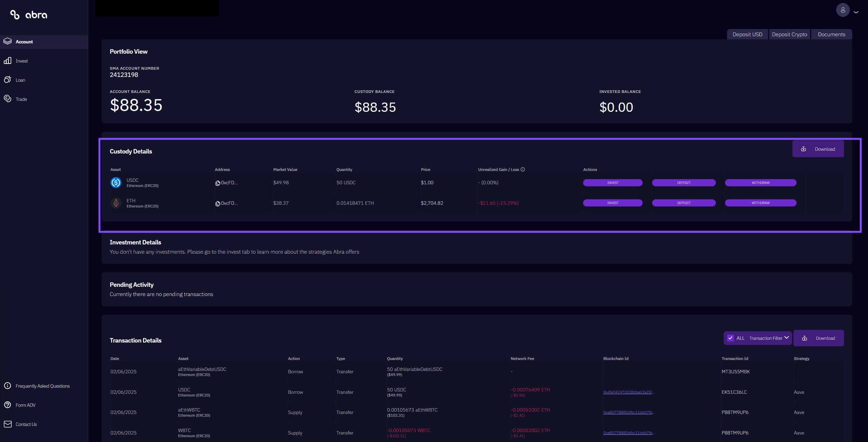The width and height of the screenshot is (868, 442).
Task: Click the Market Value column header
Action: point(285,170)
